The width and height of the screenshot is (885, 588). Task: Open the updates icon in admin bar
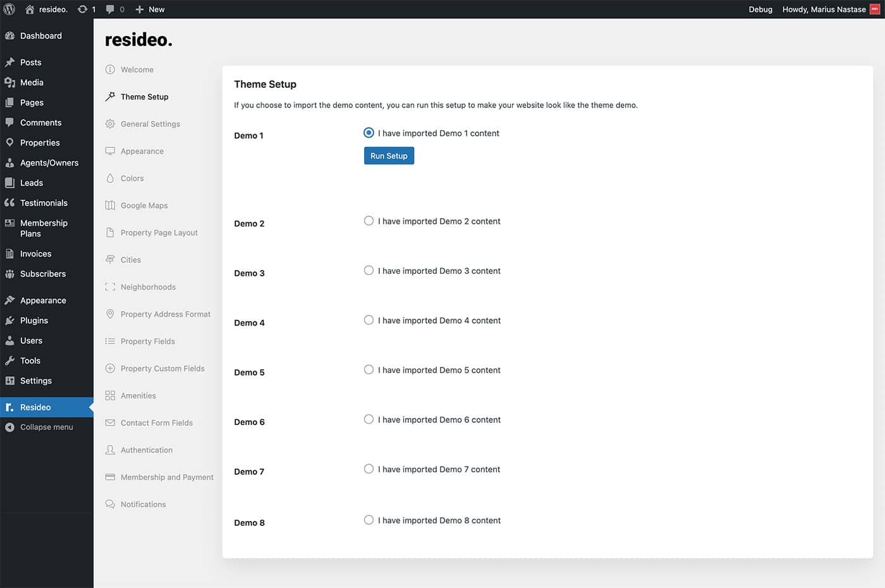pos(83,9)
